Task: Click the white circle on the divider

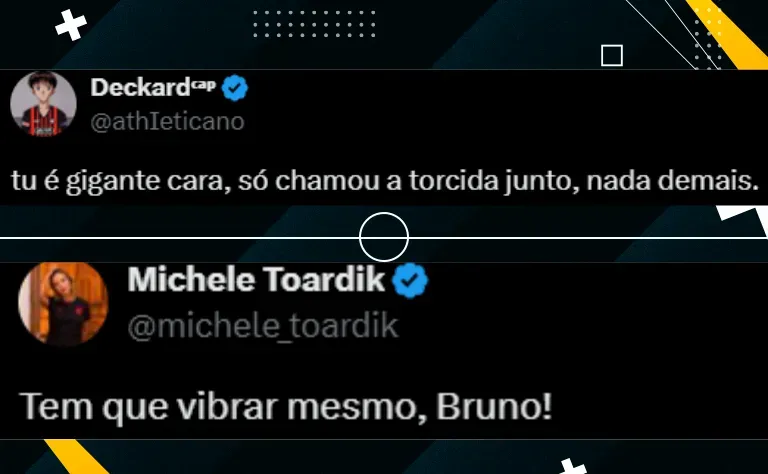Action: [384, 237]
